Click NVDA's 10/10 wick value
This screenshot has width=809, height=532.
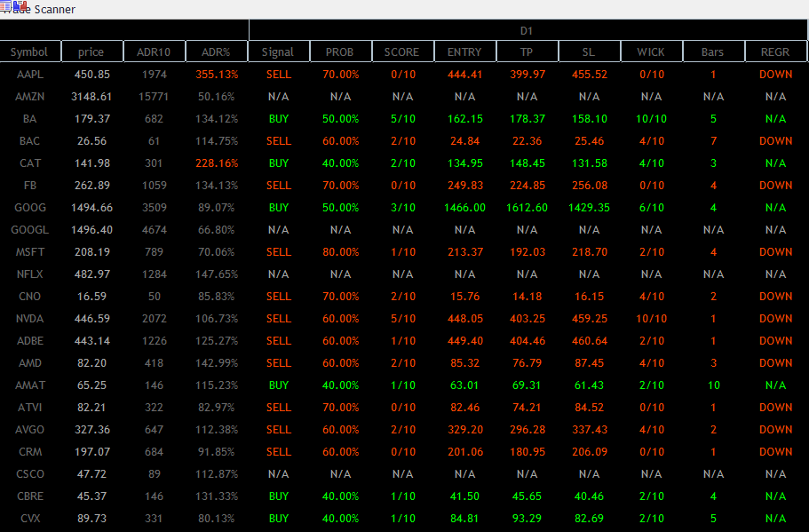point(651,318)
